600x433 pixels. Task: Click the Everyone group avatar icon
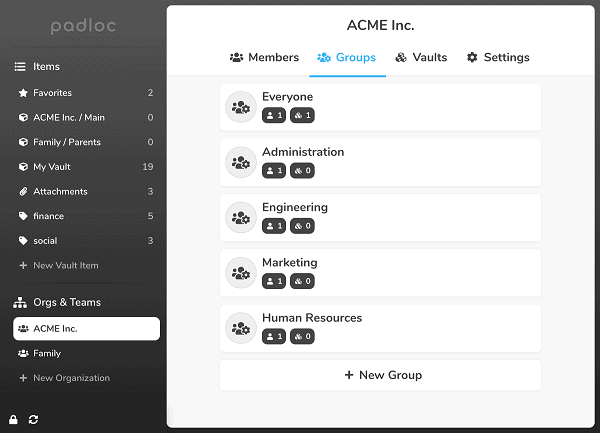tap(241, 107)
